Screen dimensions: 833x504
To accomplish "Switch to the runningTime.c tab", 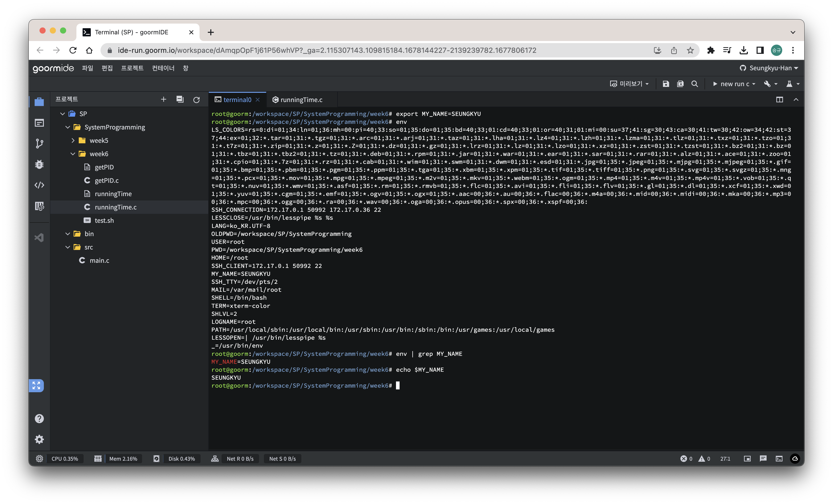I will click(x=298, y=100).
